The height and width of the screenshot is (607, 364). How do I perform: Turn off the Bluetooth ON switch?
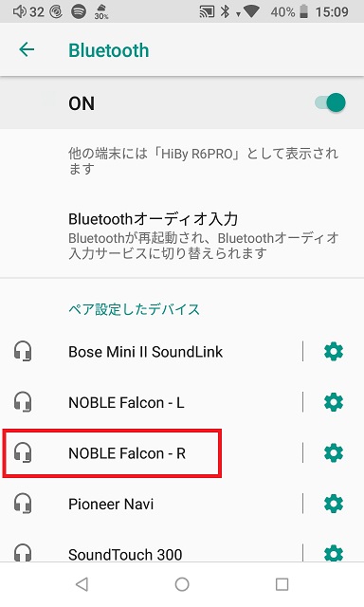330,103
